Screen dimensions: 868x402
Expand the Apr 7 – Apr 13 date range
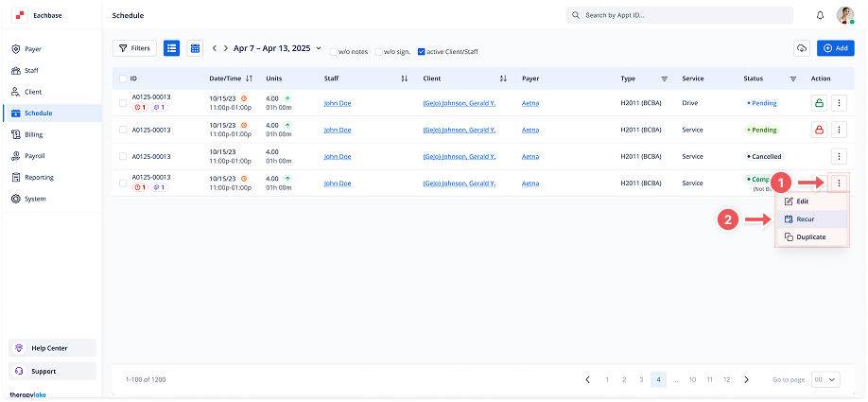coord(318,48)
